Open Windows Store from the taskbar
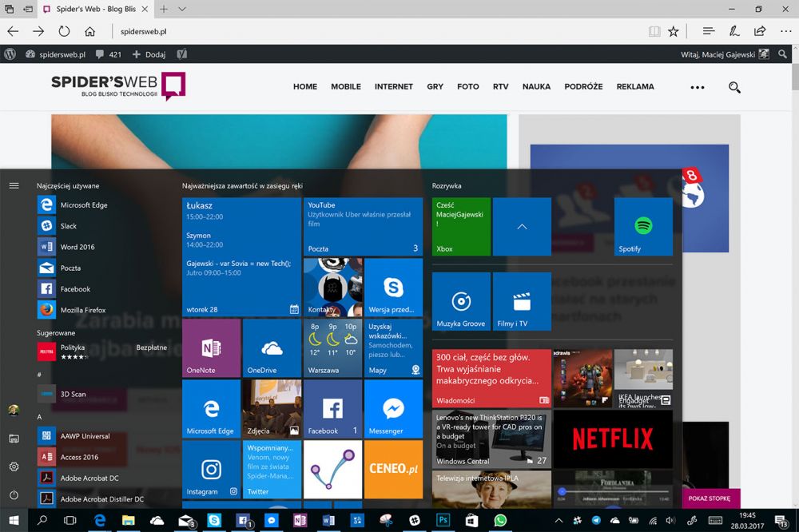The image size is (799, 532). pyautogui.click(x=471, y=520)
